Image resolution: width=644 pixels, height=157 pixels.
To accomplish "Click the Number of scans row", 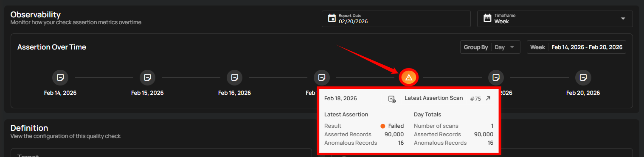I will [x=453, y=126].
